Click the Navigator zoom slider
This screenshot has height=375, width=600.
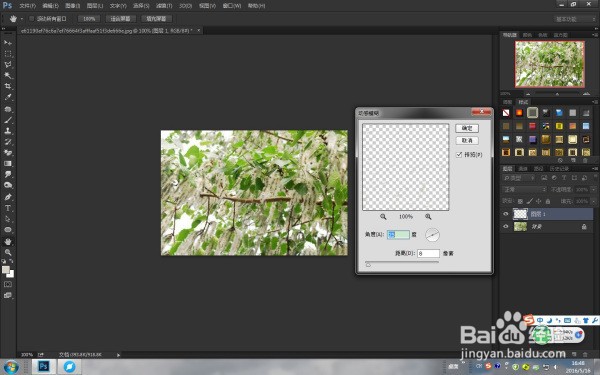tap(557, 93)
